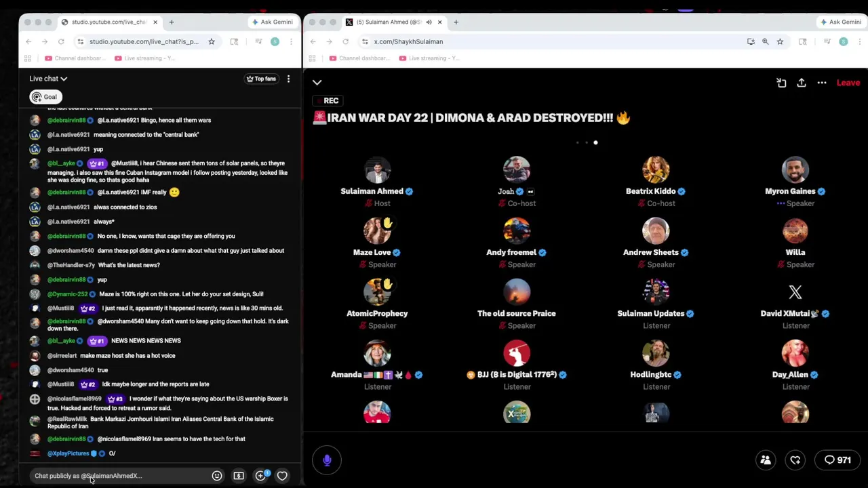Open the Goal chip in live chat
The width and height of the screenshot is (868, 488).
click(x=45, y=97)
